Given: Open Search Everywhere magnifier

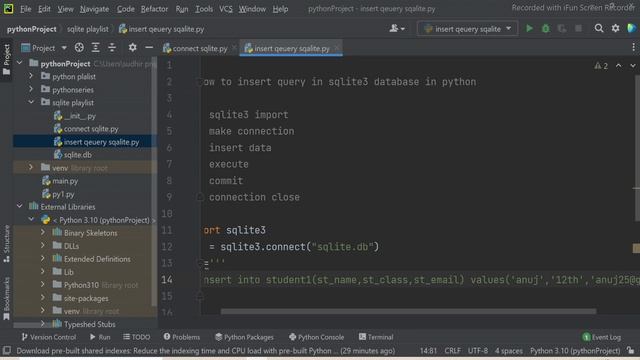Looking at the screenshot, I should [599, 28].
